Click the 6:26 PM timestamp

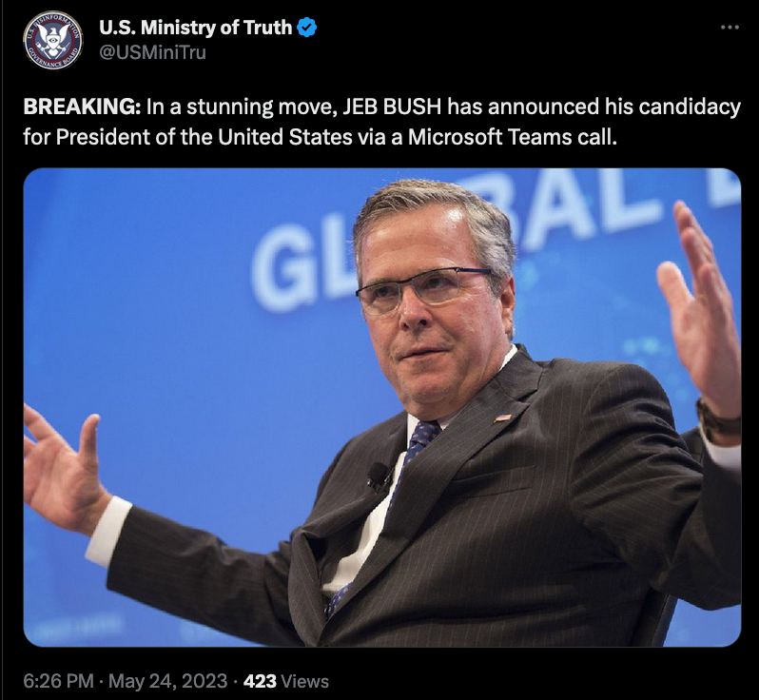[58, 681]
